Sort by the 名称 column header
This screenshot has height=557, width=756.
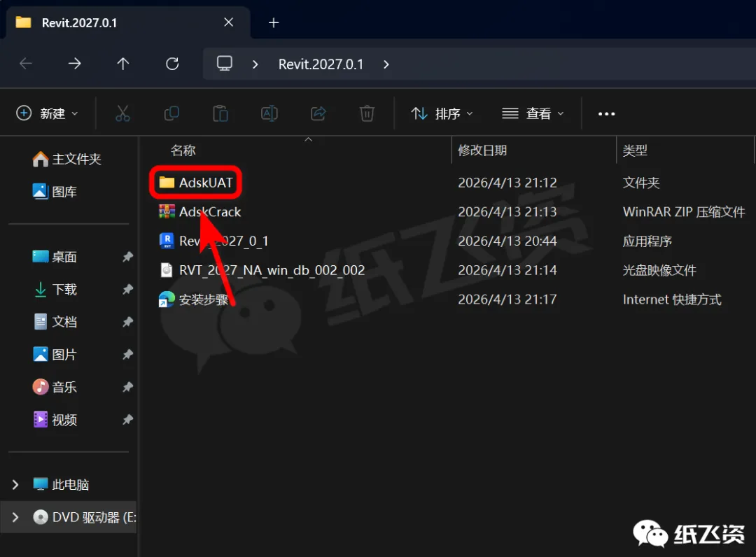click(x=183, y=150)
